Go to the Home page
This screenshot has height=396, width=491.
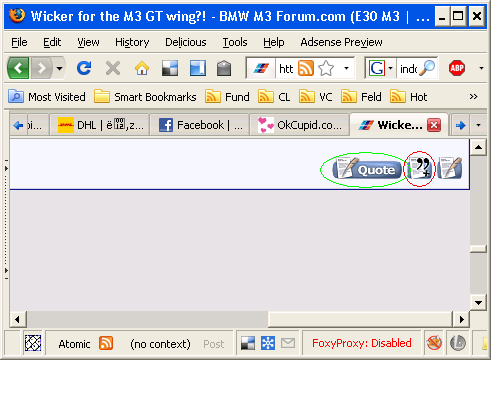point(142,68)
